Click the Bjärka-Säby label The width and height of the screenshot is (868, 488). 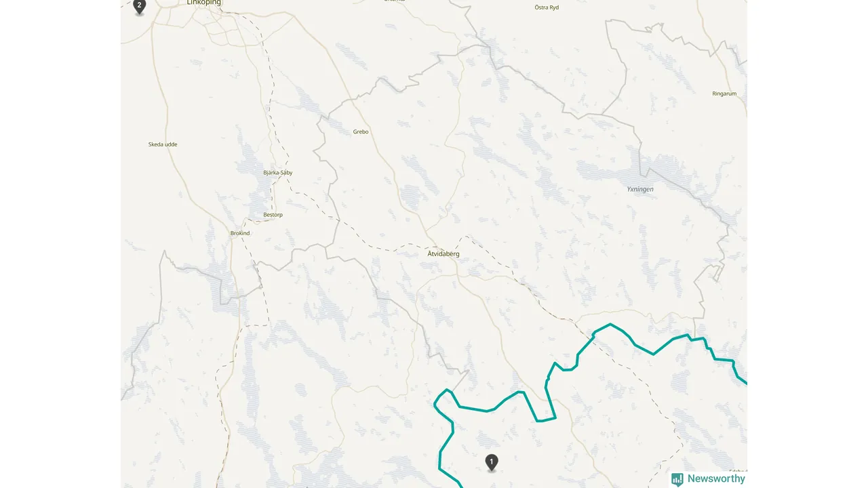[x=278, y=173]
